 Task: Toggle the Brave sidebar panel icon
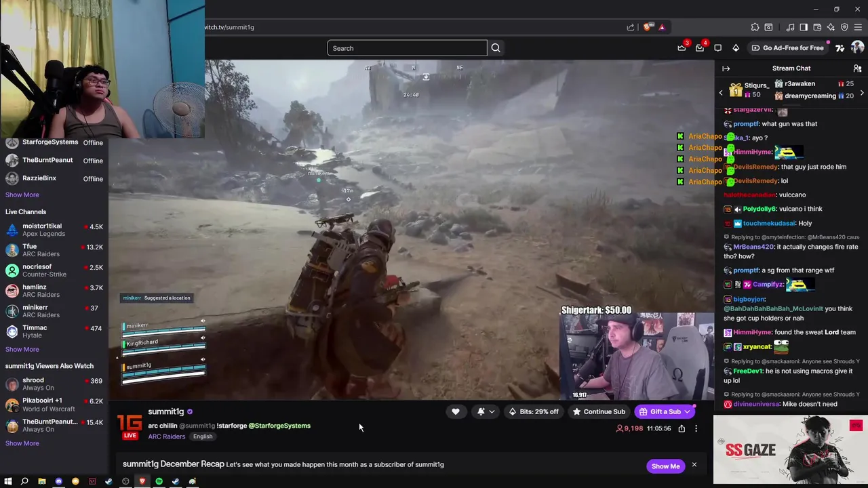804,27
